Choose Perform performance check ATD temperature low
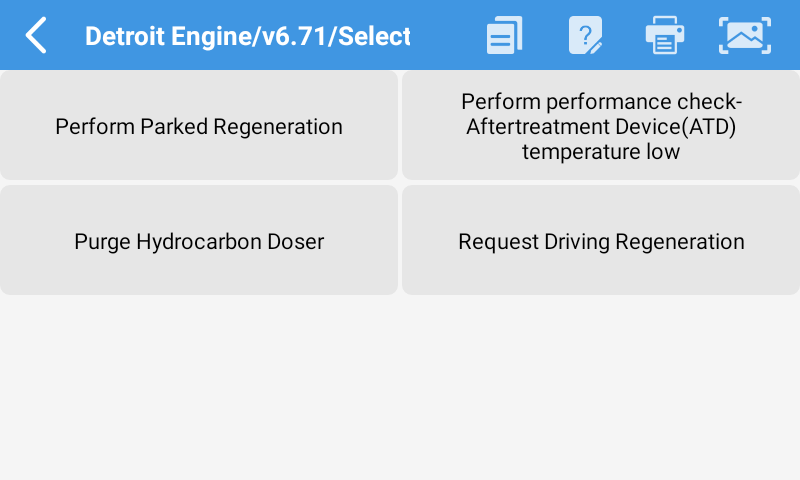Viewport: 800px width, 480px height. pos(601,126)
